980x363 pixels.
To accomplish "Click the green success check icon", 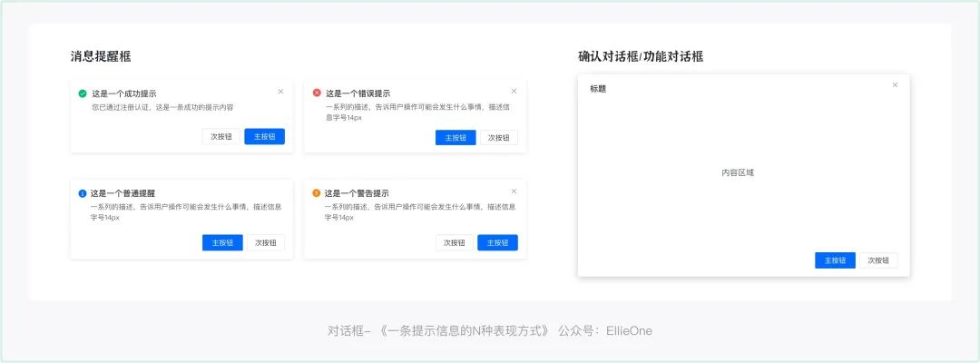I will pos(83,93).
